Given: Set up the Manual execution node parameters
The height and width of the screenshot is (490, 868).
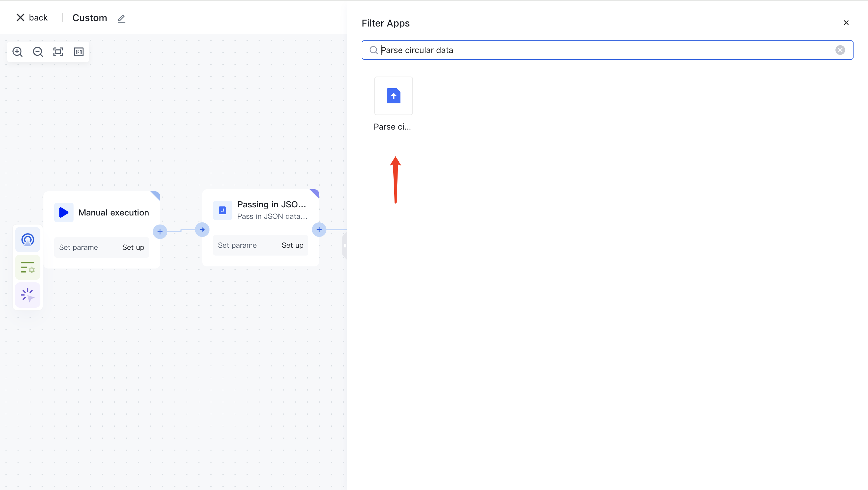Looking at the screenshot, I should [133, 247].
